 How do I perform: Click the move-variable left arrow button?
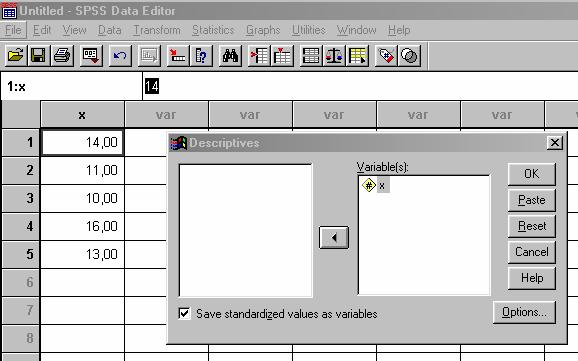click(x=334, y=237)
